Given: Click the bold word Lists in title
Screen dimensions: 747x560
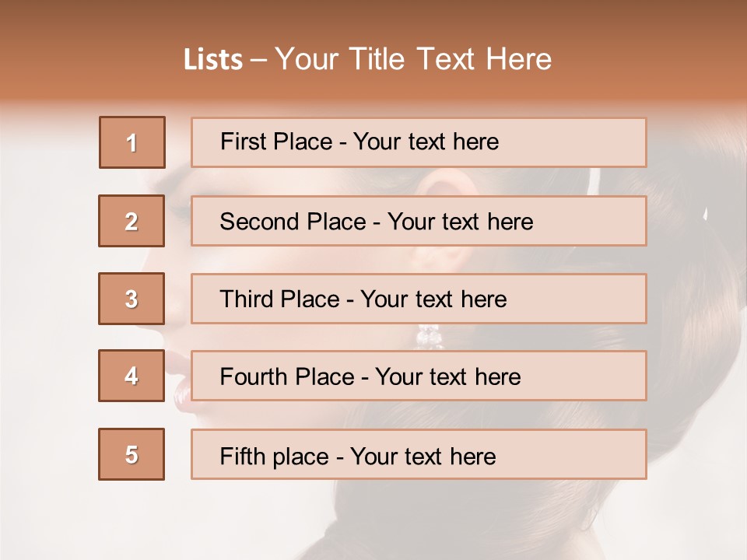Looking at the screenshot, I should click(x=213, y=60).
